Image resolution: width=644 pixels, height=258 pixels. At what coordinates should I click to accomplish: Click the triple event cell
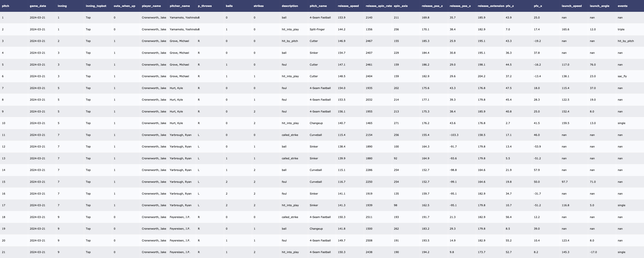pyautogui.click(x=621, y=29)
